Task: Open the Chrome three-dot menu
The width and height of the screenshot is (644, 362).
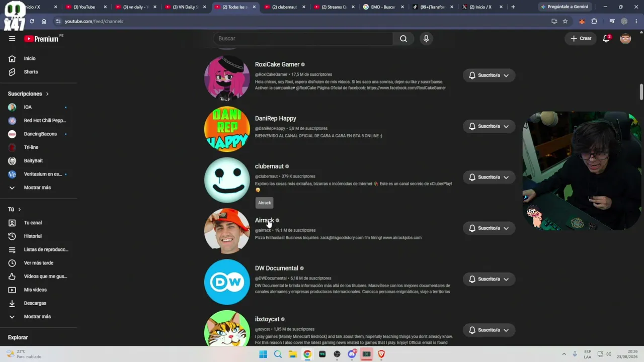Action: coord(636,21)
